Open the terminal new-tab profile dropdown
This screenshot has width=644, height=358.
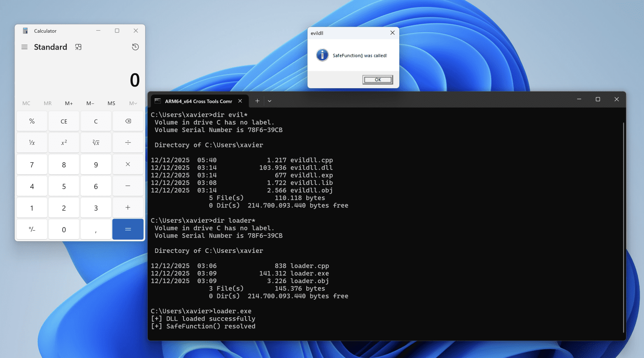(x=270, y=101)
